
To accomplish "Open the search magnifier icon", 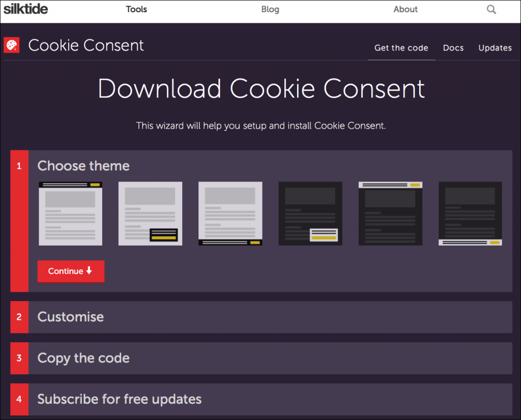I will click(491, 10).
